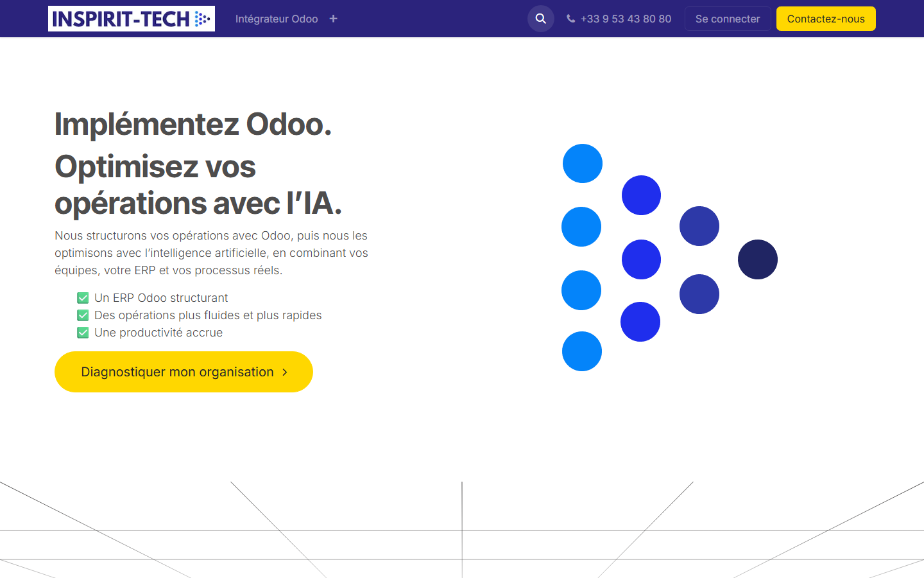The height and width of the screenshot is (578, 924).
Task: Click the INSPIRIT-TECH logo
Action: (132, 19)
